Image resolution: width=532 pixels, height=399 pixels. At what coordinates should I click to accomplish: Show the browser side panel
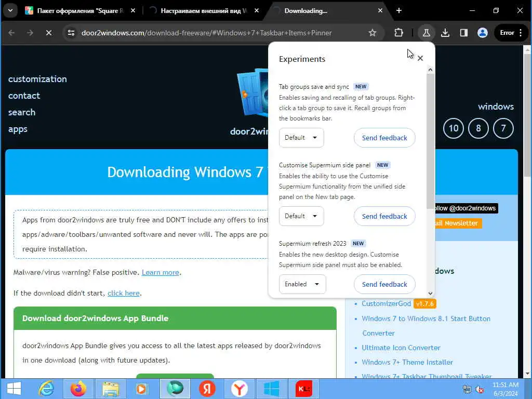[x=464, y=33]
